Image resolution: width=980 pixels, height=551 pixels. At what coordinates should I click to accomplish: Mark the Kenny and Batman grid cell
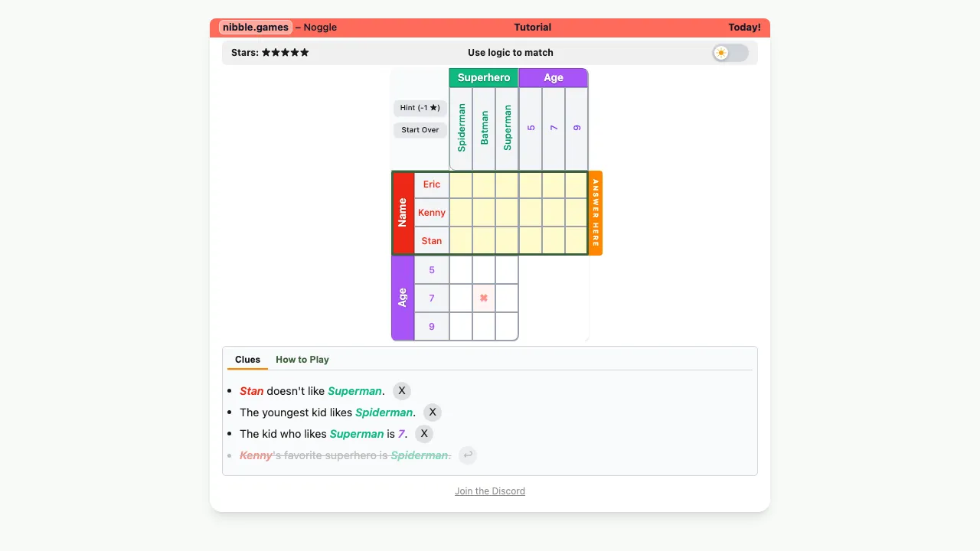click(484, 213)
